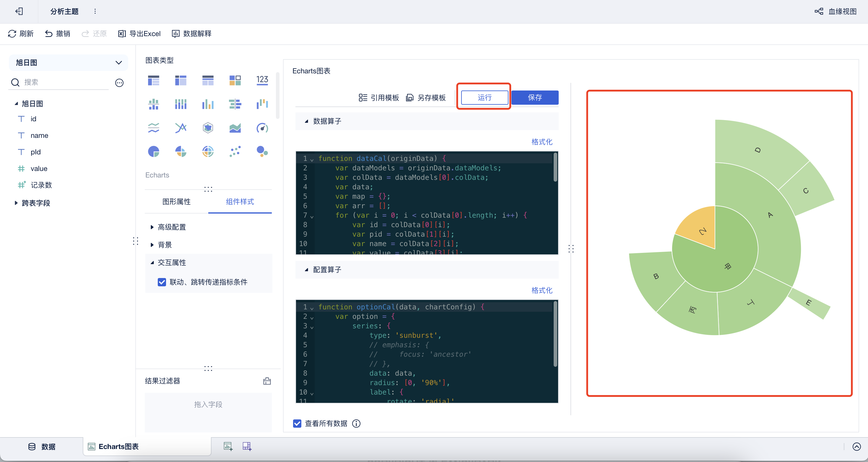Click the exit back arrow icon
868x462 pixels.
tap(19, 12)
